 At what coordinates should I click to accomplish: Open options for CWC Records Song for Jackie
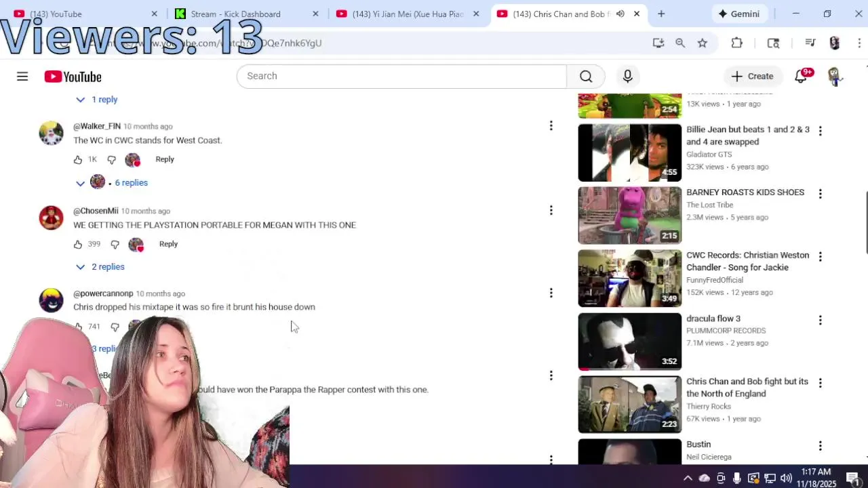pos(820,257)
